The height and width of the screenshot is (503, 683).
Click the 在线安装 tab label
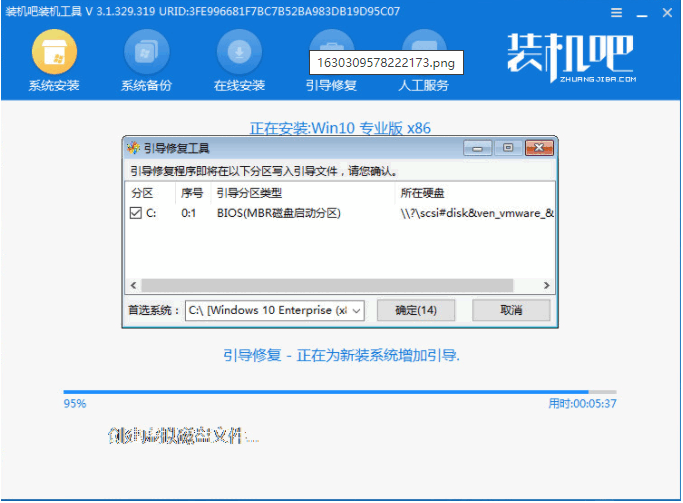point(239,85)
